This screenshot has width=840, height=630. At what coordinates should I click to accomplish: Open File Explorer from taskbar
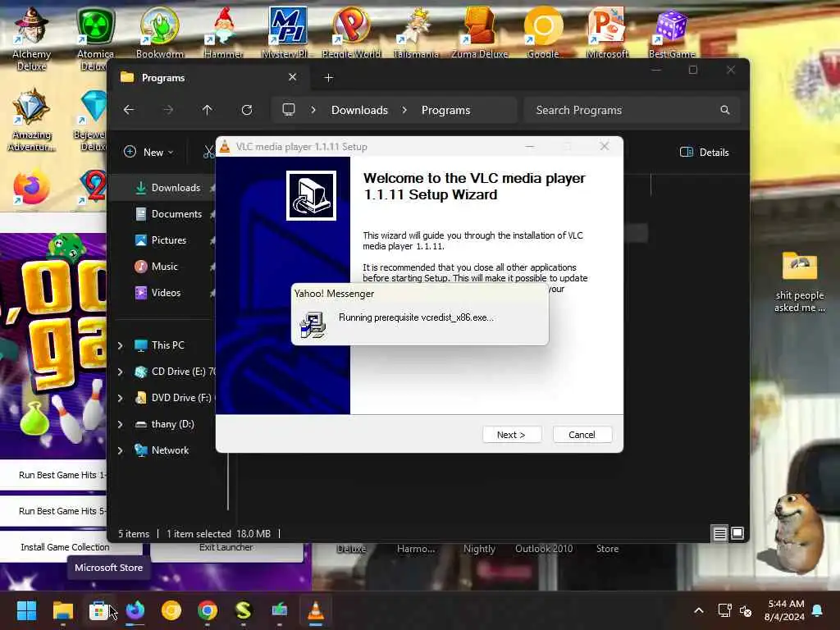62,610
